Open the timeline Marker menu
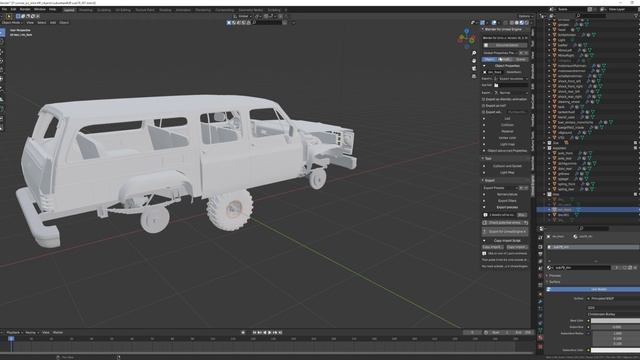The image size is (640, 360). coord(58,333)
